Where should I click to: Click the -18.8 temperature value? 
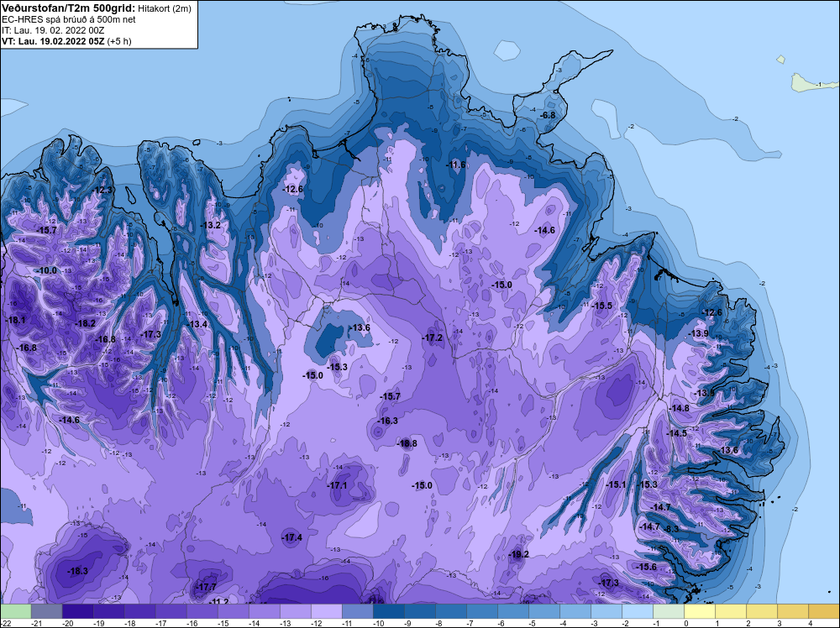(407, 443)
